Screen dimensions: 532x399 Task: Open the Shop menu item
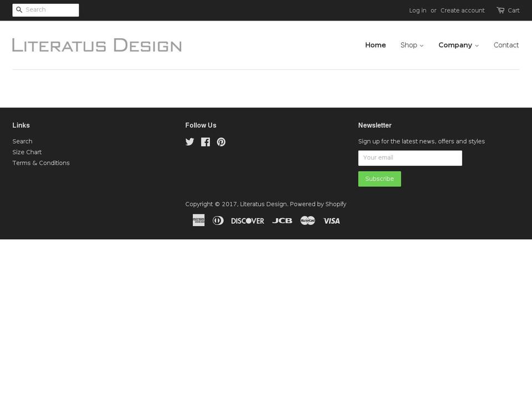408,45
